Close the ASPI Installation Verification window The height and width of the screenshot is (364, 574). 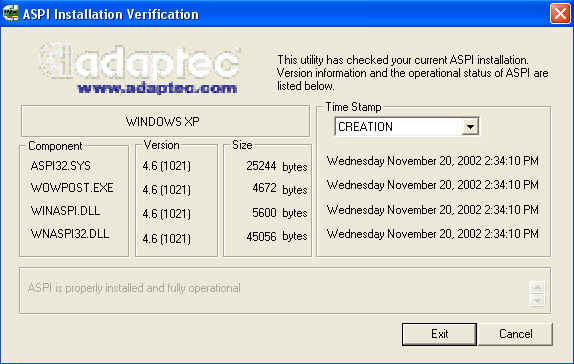pos(560,14)
